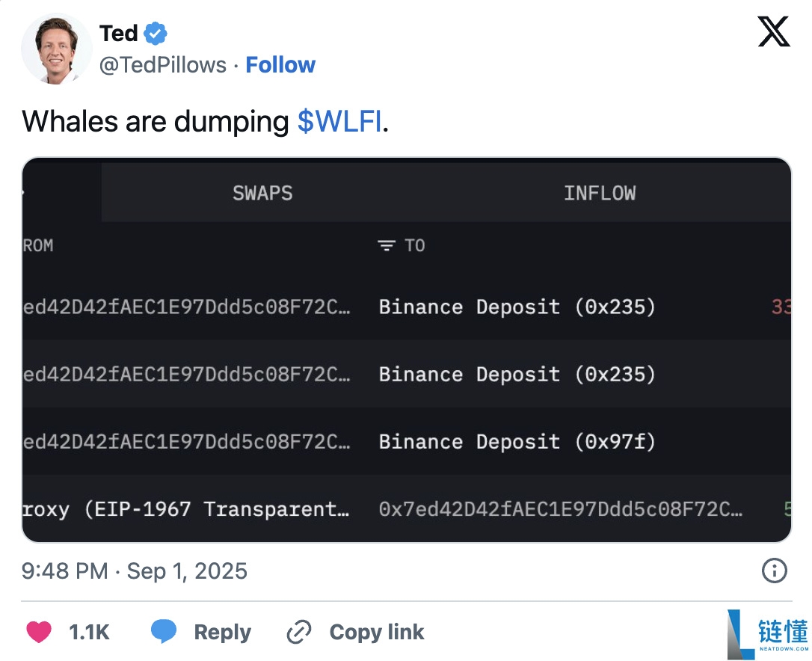This screenshot has height=661, width=812.
Task: Click the blue verified badge
Action: [156, 34]
